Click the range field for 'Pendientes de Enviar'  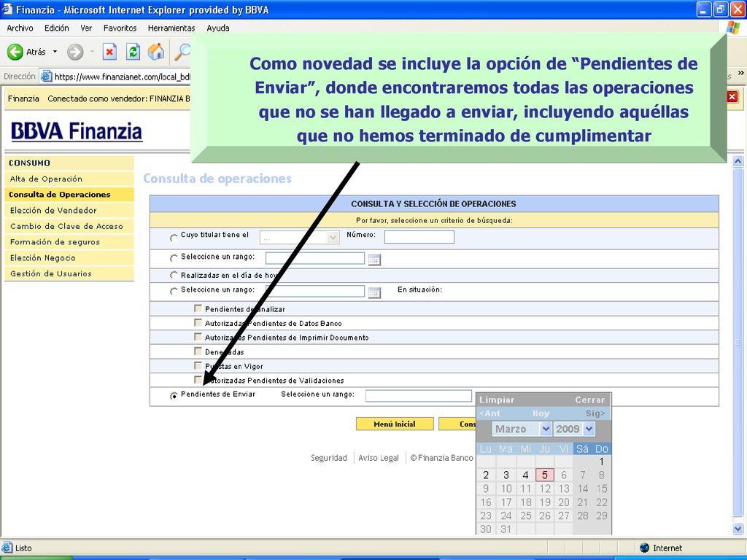coord(419,396)
